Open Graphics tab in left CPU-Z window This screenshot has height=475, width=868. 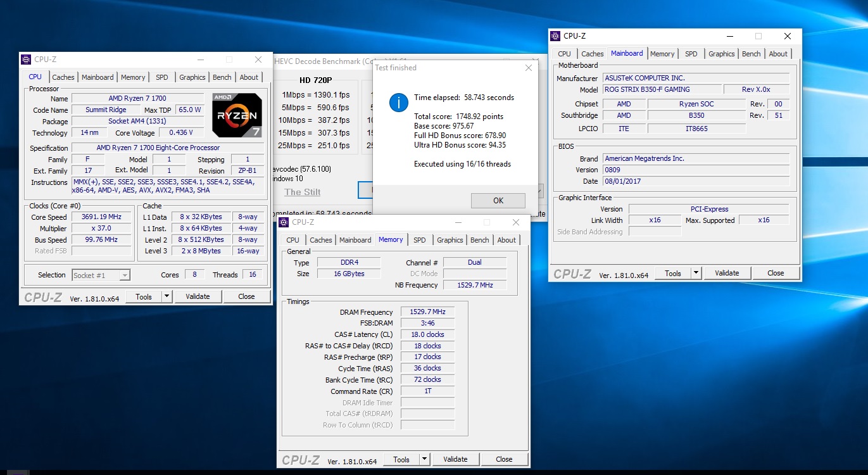coord(192,77)
